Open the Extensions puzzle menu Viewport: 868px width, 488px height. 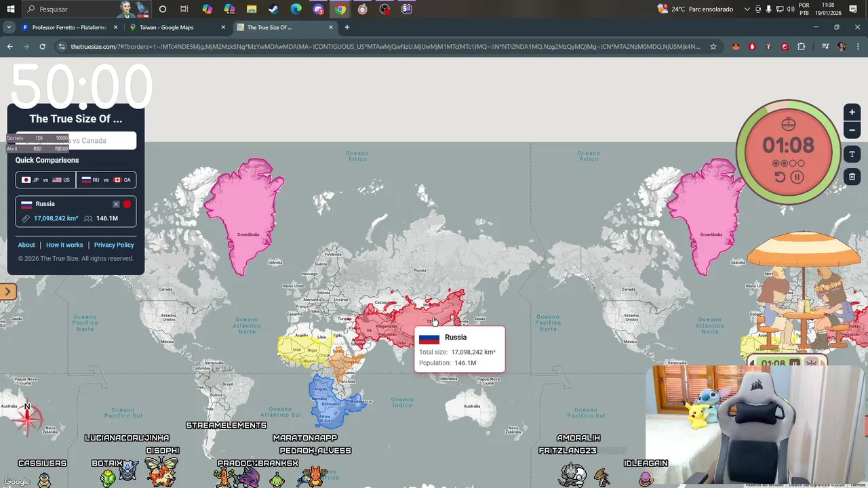(x=802, y=47)
